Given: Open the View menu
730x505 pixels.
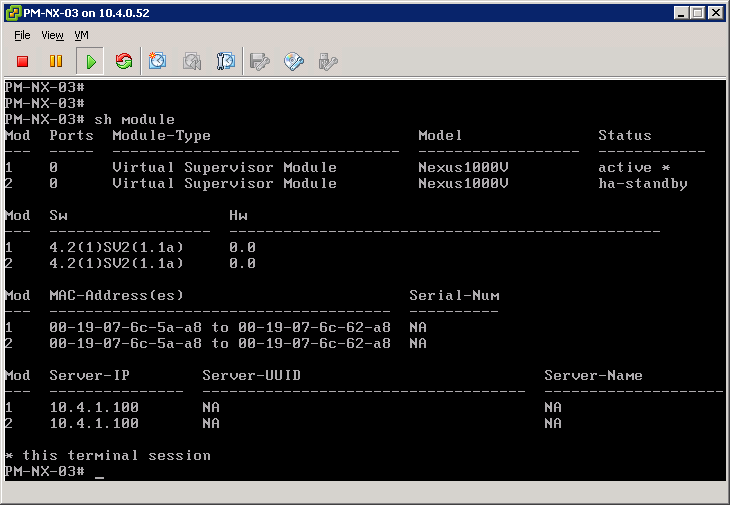Looking at the screenshot, I should click(52, 35).
